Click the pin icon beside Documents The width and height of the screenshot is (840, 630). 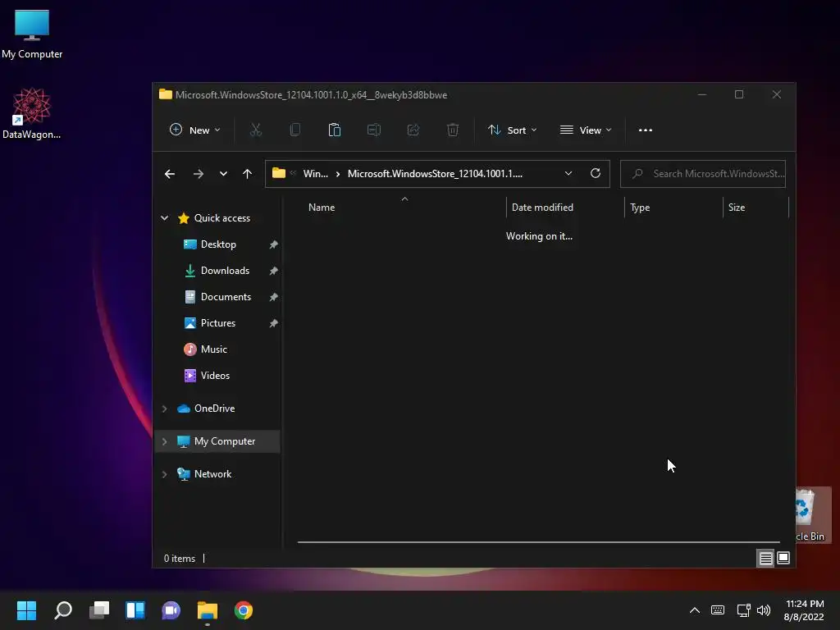click(x=273, y=297)
